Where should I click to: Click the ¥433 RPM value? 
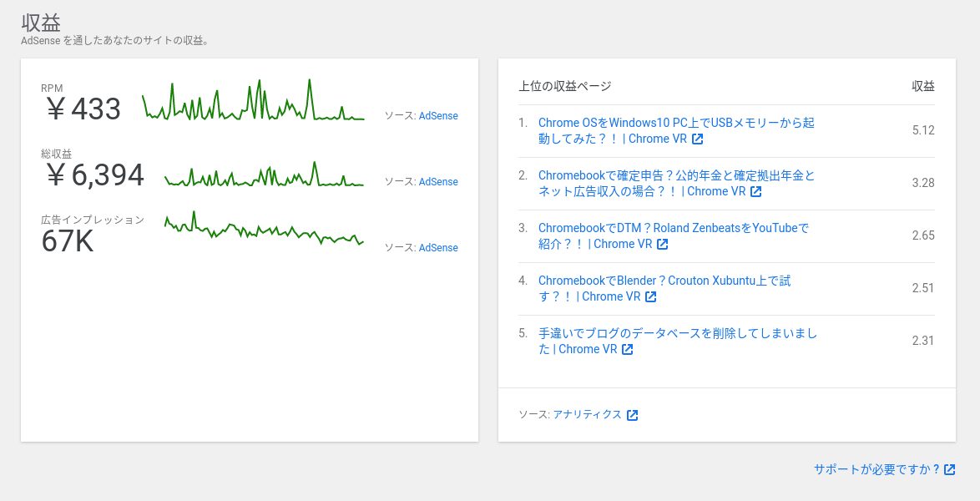tap(83, 109)
